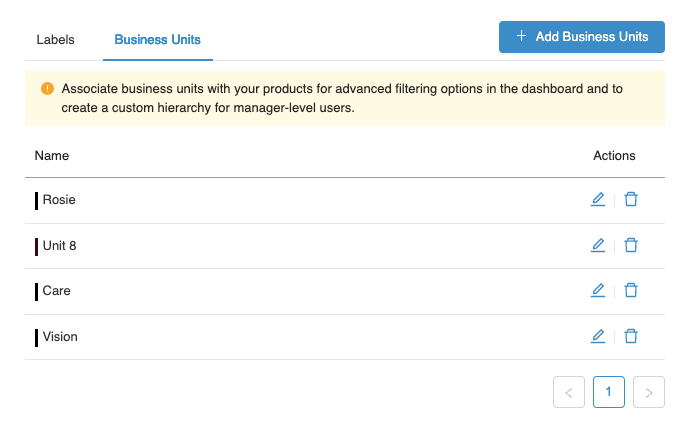696x436 pixels.
Task: Click the color bar next to Rosie
Action: tap(37, 200)
